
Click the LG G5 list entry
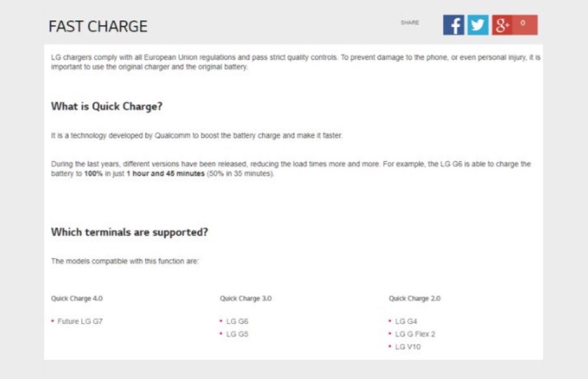(x=237, y=334)
